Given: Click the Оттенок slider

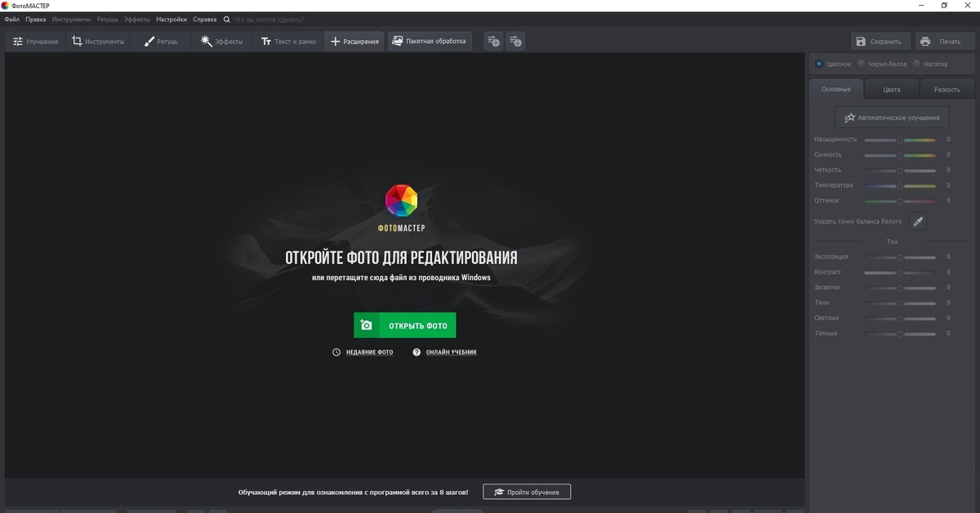Looking at the screenshot, I should pyautogui.click(x=900, y=201).
